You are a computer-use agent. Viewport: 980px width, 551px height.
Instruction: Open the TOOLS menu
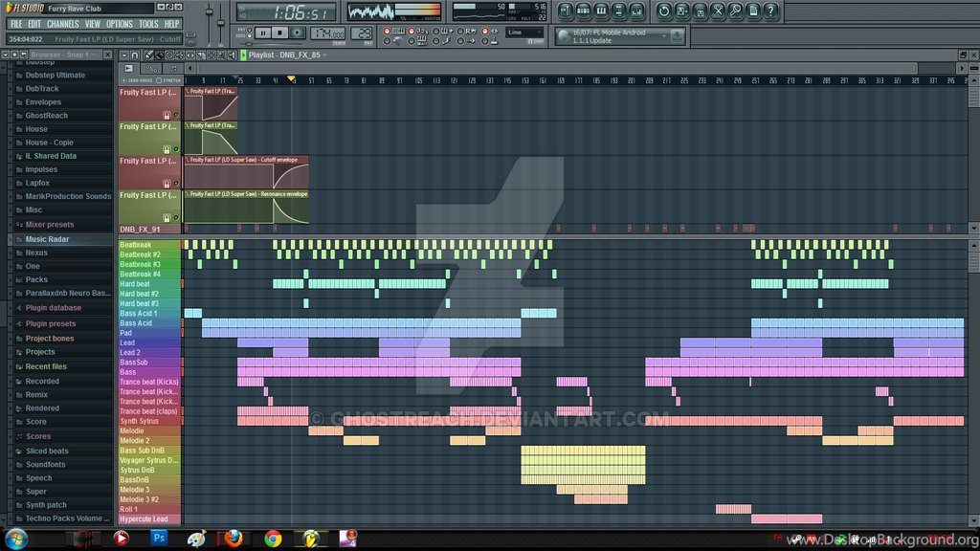[x=148, y=24]
